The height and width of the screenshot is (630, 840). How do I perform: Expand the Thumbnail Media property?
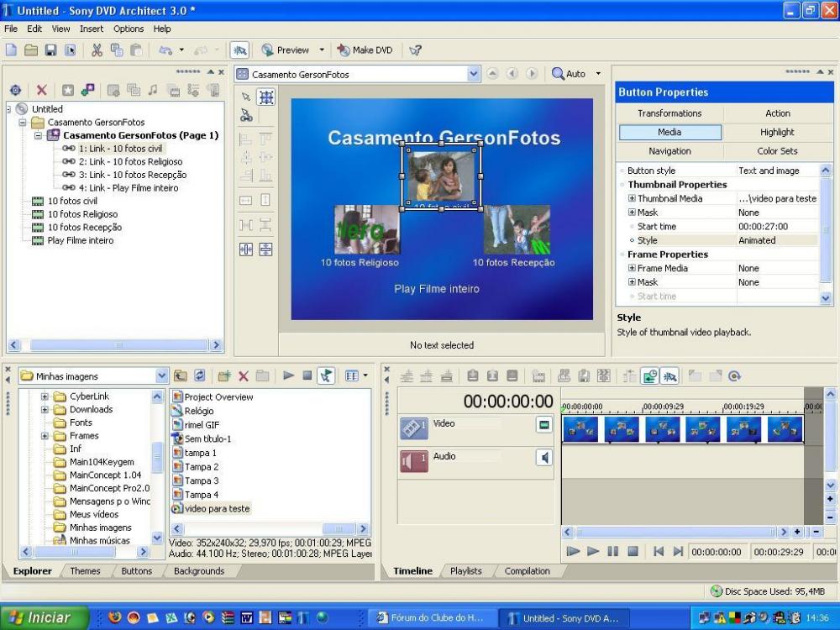point(632,199)
